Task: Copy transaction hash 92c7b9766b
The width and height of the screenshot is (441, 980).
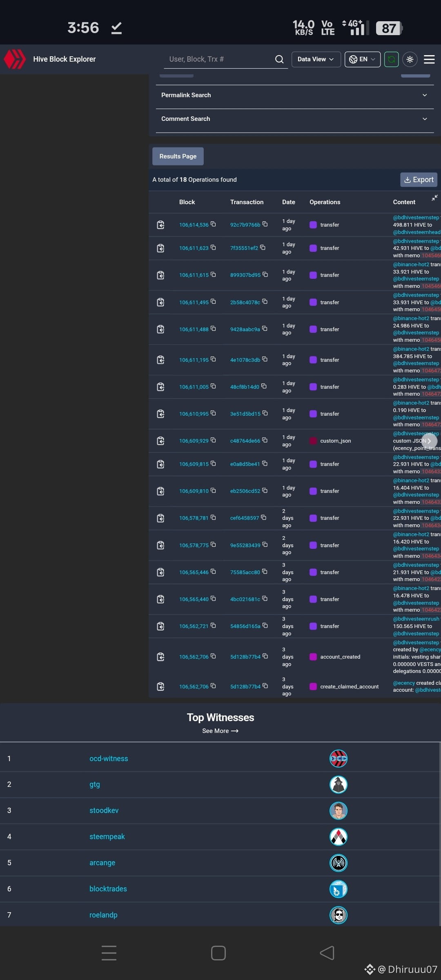Action: pos(265,224)
